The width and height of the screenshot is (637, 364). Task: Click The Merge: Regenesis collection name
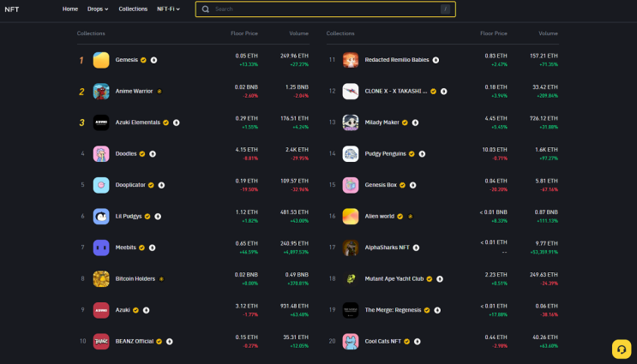(393, 310)
